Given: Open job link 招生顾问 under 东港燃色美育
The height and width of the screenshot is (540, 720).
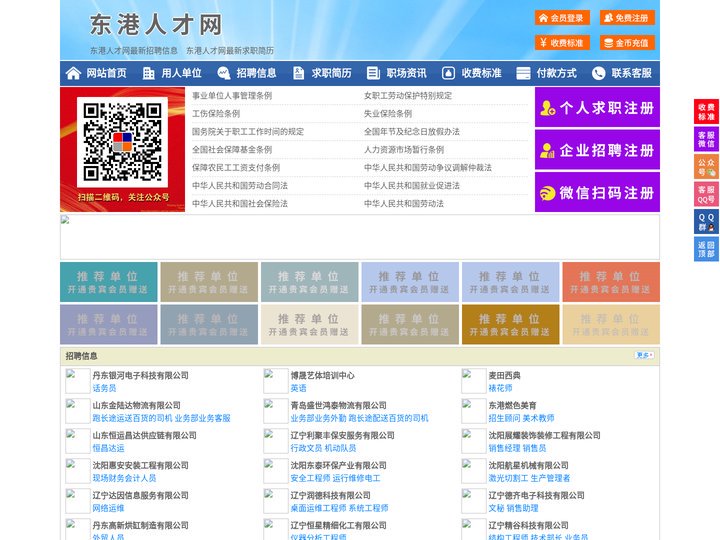Looking at the screenshot, I should point(504,418).
